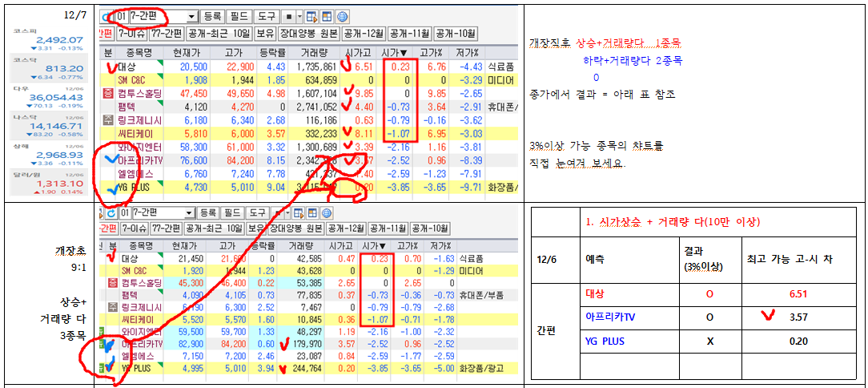
Task: Open the 다우 36,054.43 index widget
Action: 50,96
